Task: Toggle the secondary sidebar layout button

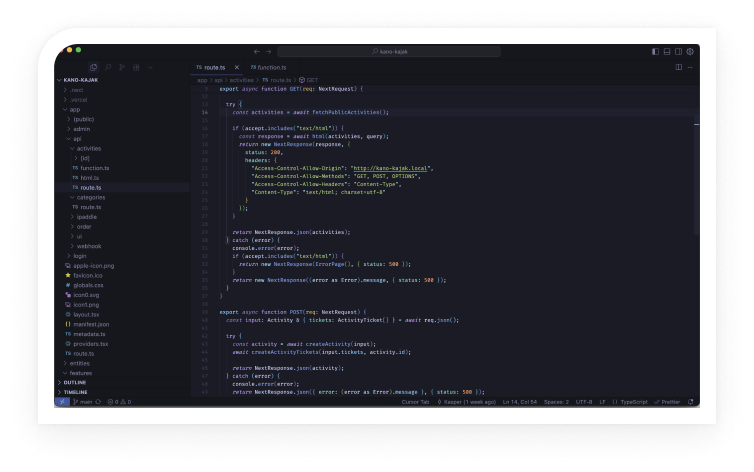Action: (678, 51)
